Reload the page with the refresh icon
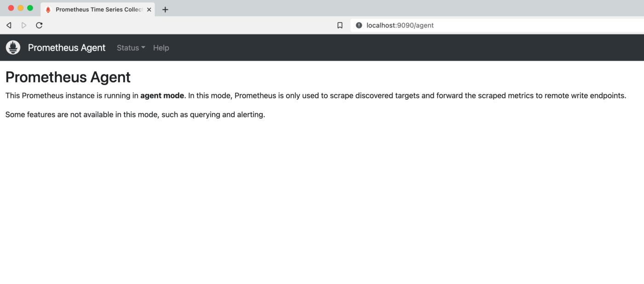Image resolution: width=644 pixels, height=284 pixels. tap(39, 25)
